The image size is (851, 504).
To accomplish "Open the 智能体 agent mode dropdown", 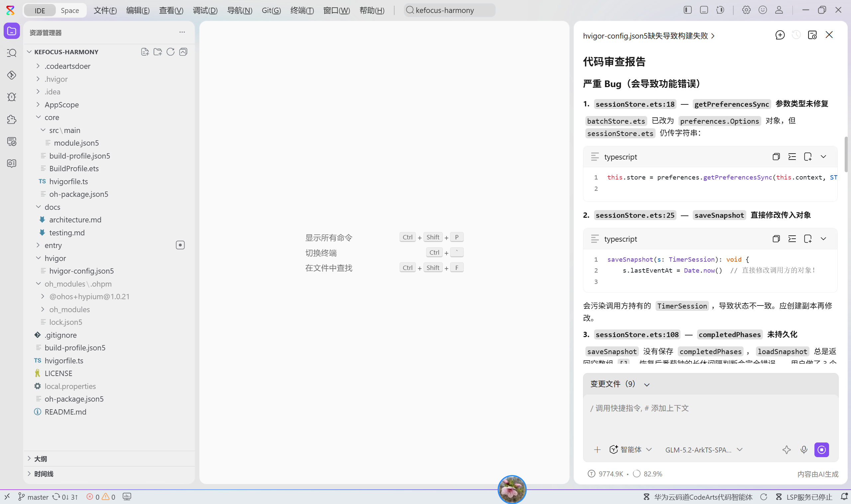I will [630, 450].
